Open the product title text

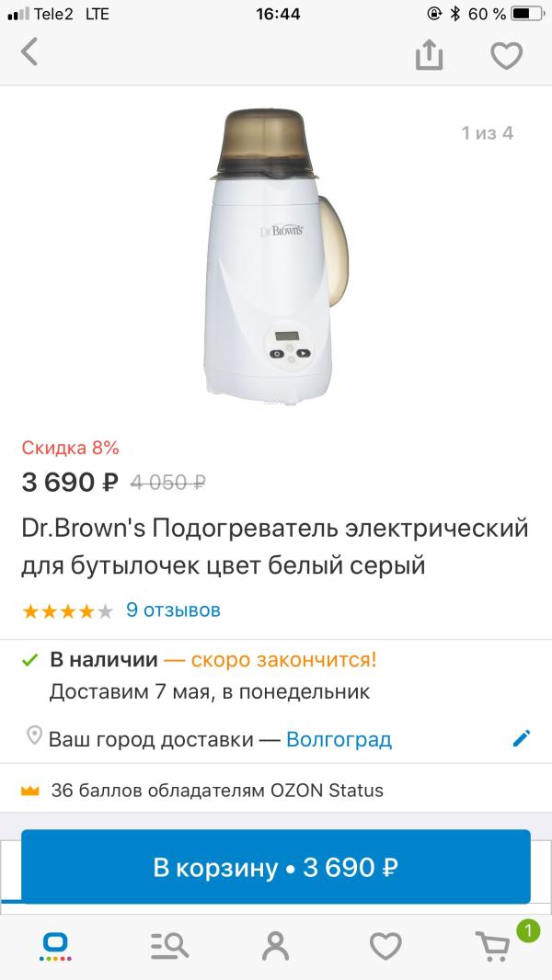pos(275,547)
